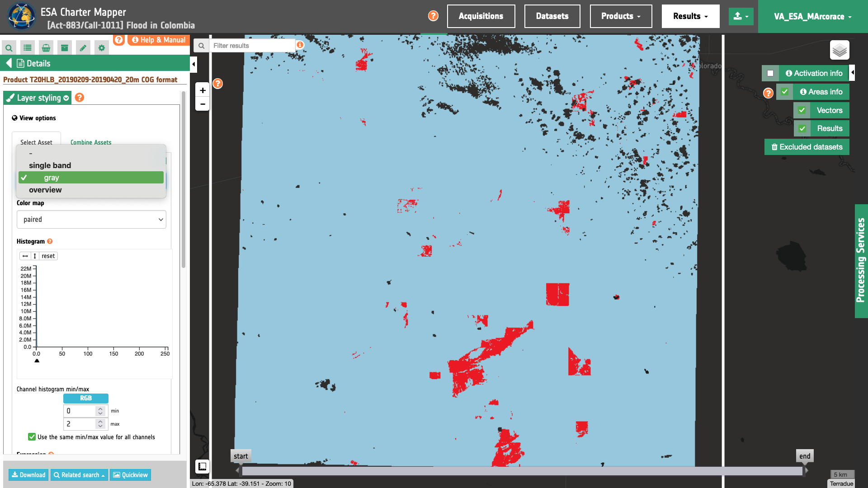Viewport: 868px width, 488px height.
Task: Open the Datasets section
Action: click(x=552, y=16)
